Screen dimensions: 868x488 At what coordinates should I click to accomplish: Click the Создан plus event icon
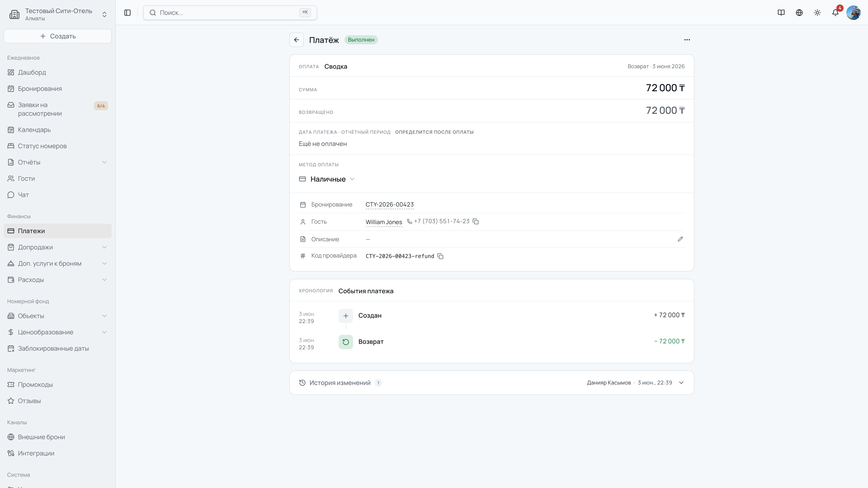pyautogui.click(x=346, y=316)
